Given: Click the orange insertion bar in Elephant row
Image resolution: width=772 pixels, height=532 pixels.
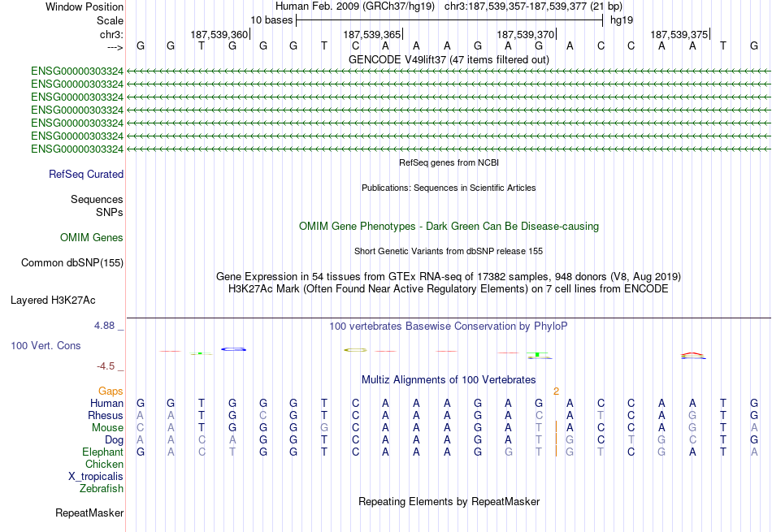Looking at the screenshot, I should pos(556,451).
